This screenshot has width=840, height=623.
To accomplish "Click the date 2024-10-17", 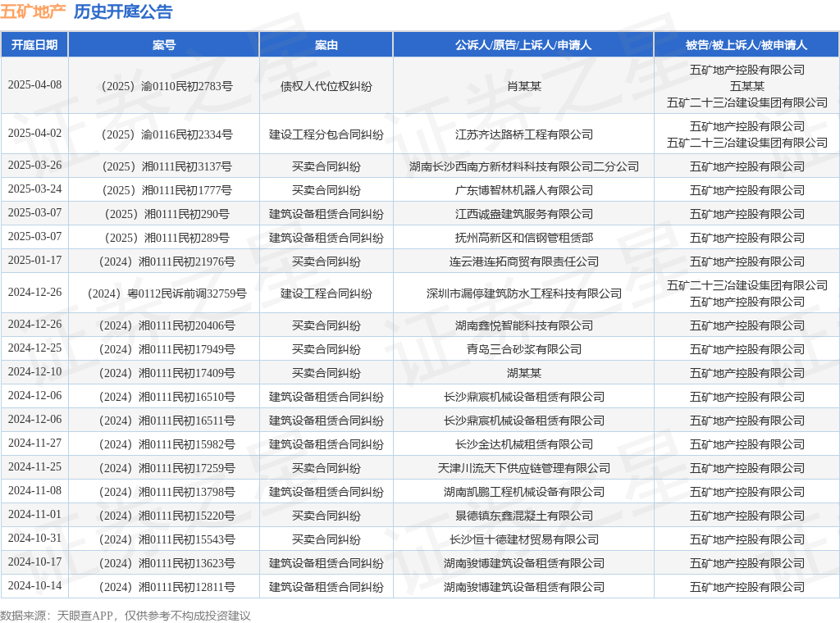I will tap(34, 562).
